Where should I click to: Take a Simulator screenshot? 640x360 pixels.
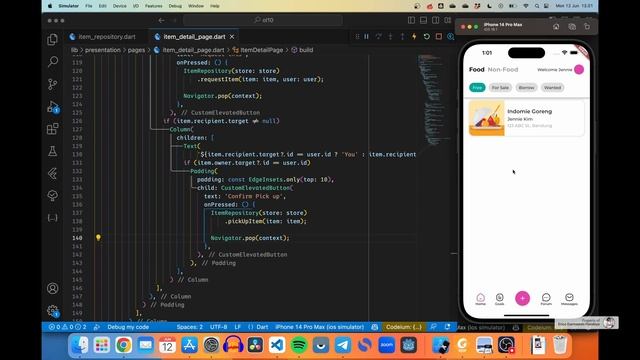(x=572, y=27)
